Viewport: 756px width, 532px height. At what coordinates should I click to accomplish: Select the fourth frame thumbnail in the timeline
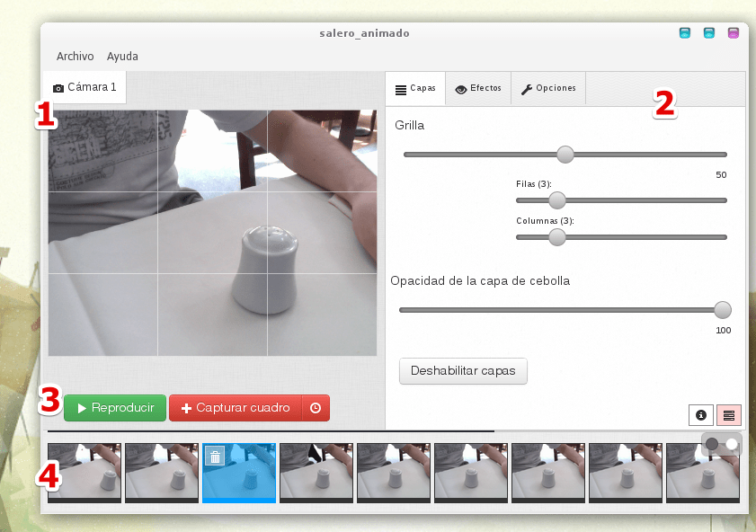(x=316, y=473)
